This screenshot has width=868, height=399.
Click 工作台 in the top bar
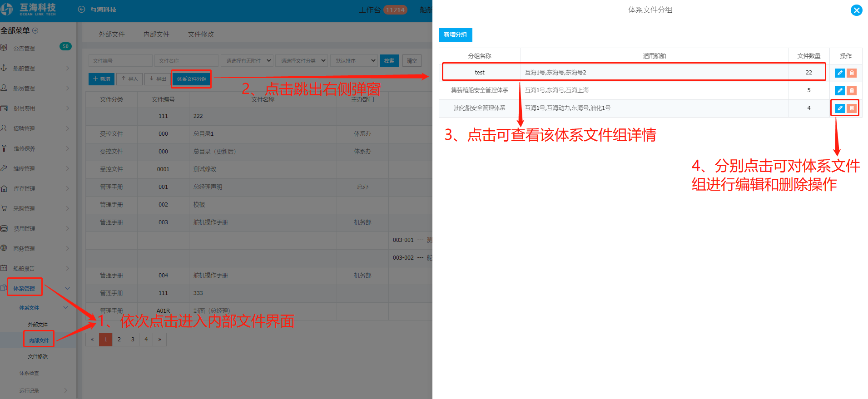pyautogui.click(x=370, y=10)
